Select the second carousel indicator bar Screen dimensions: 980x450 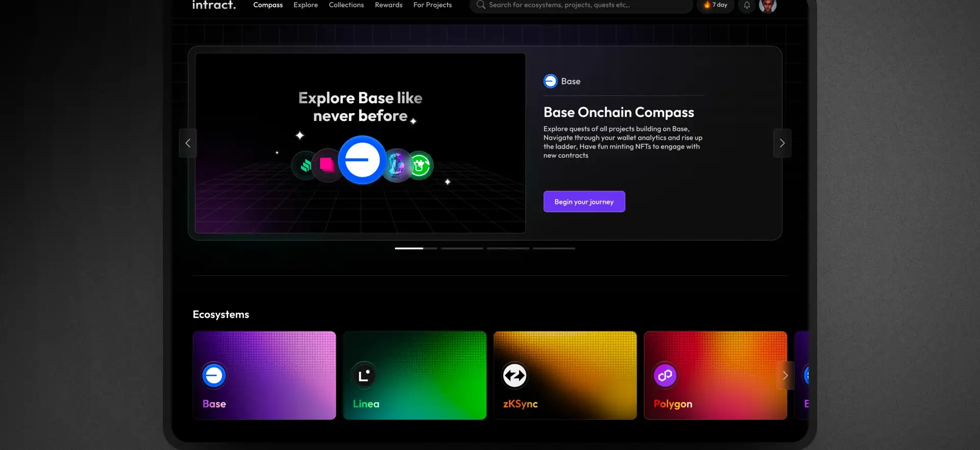pos(461,248)
